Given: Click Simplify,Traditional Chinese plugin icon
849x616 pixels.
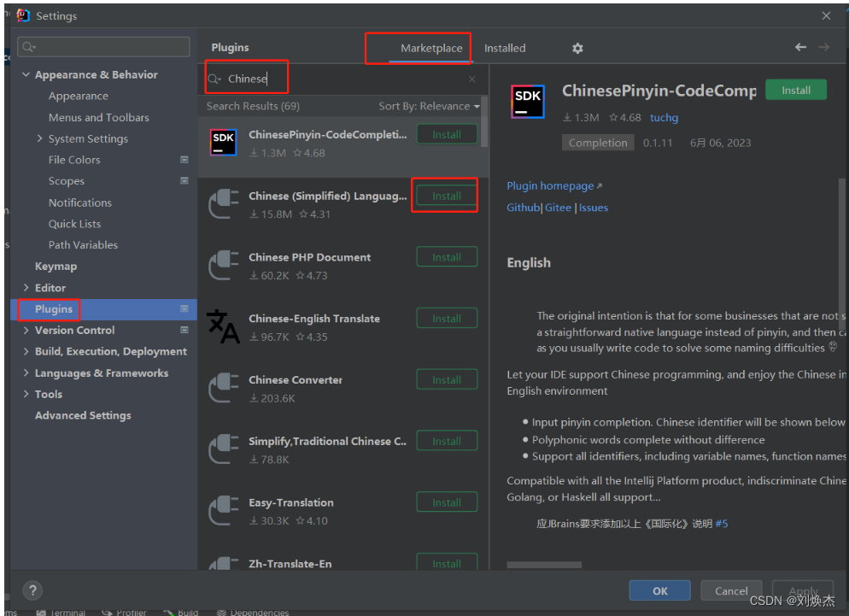Looking at the screenshot, I should click(x=224, y=449).
